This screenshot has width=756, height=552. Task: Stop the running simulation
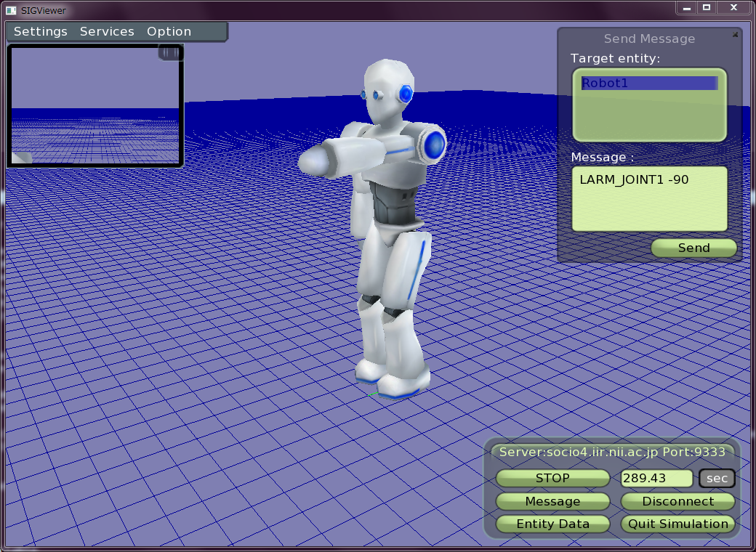click(552, 478)
